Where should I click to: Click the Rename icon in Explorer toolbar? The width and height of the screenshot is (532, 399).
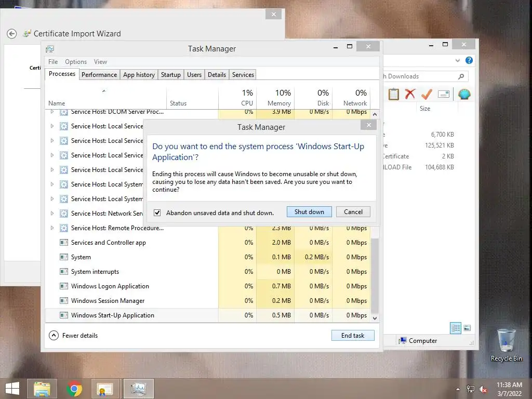(444, 94)
